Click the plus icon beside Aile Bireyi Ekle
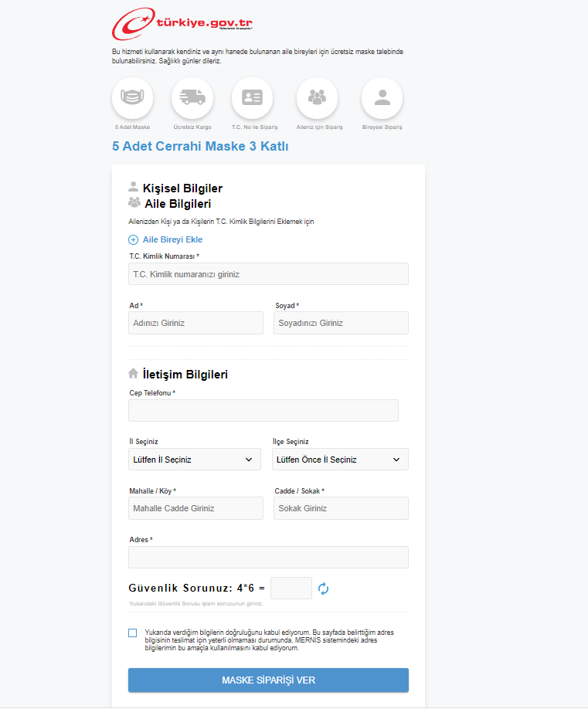Screen dimensions: 588x709 coord(133,239)
